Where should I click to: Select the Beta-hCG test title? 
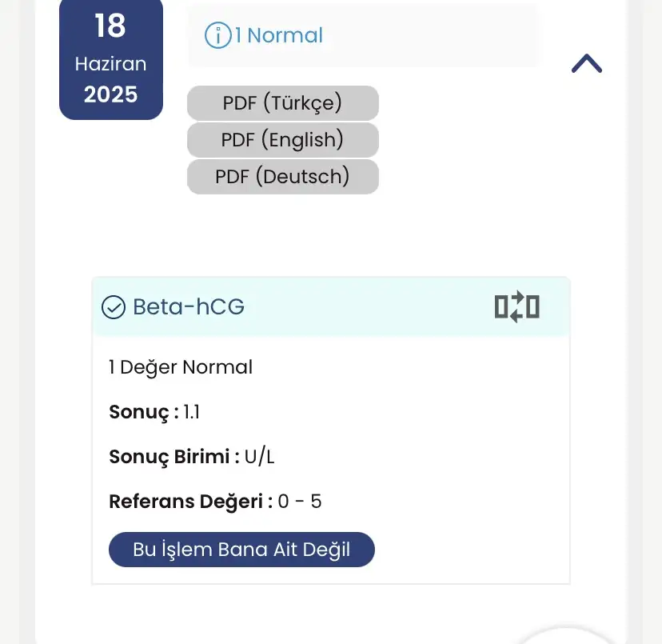189,306
